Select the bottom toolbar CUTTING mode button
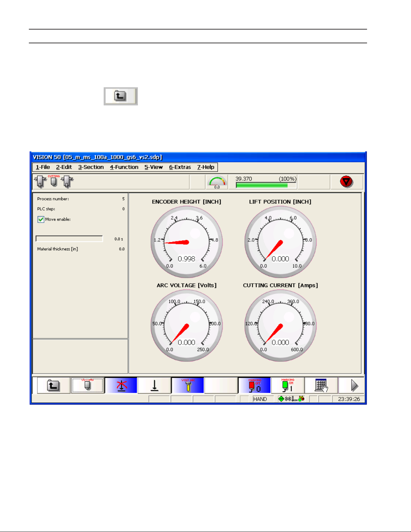The width and height of the screenshot is (411, 532). (87, 385)
